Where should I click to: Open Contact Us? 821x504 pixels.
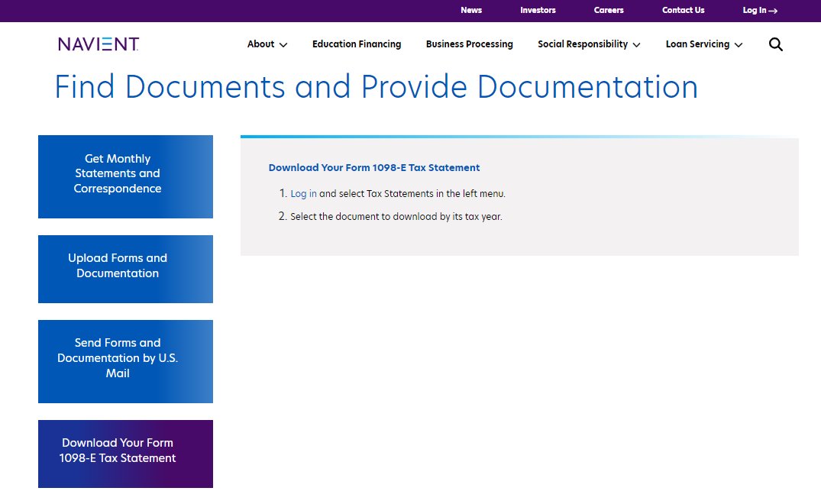[x=683, y=10]
